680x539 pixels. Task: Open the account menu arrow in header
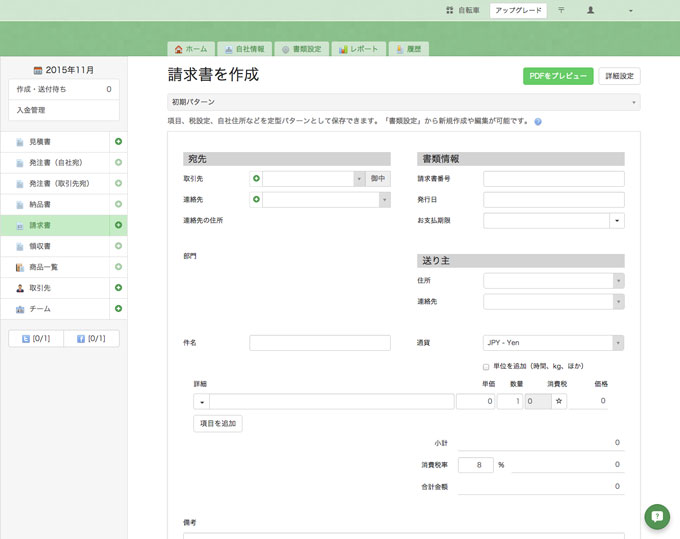coord(631,11)
